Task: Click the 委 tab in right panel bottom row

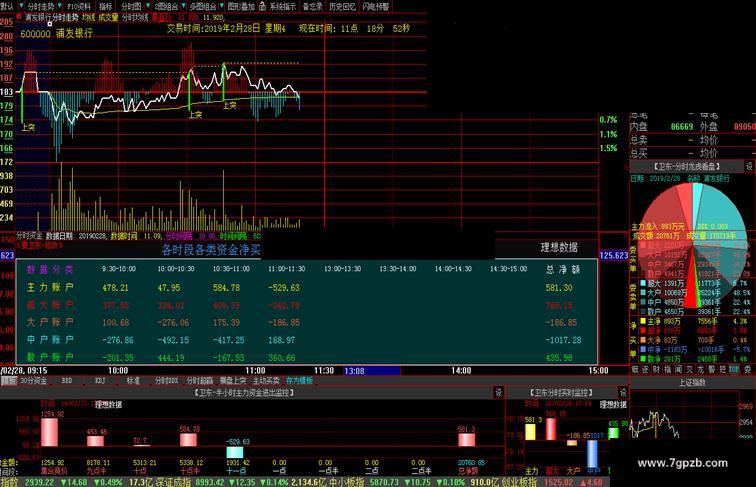Action: pos(747,369)
